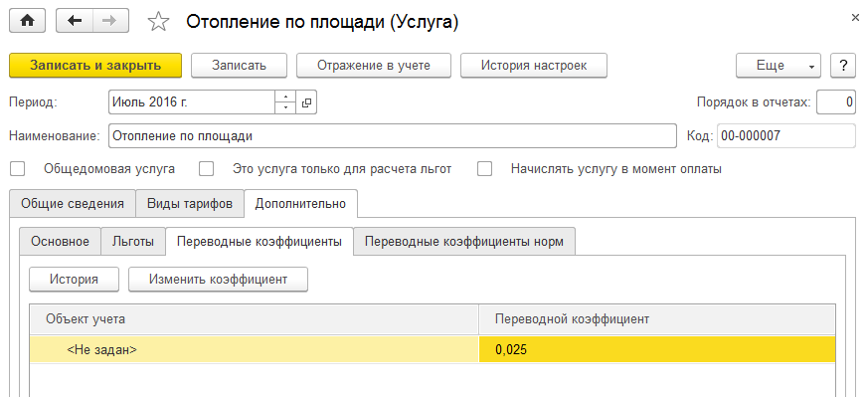
Task: Open the period selection icon next to Июль 2016
Action: 306,102
